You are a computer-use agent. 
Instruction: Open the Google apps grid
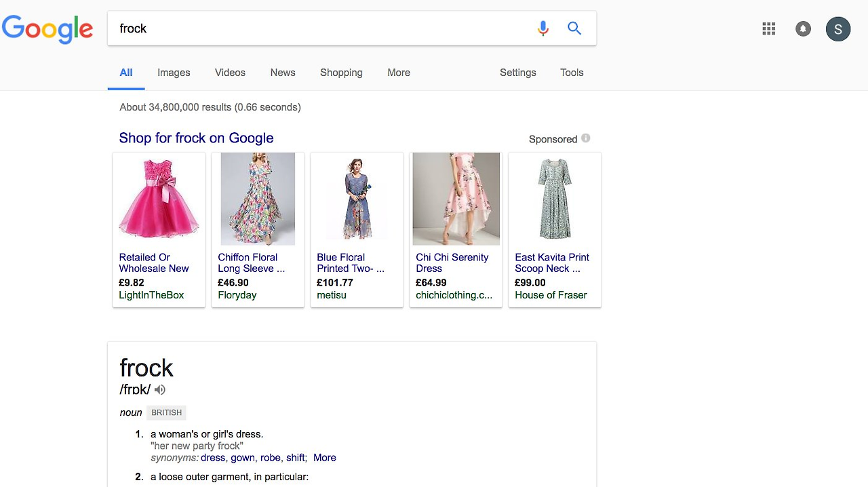[x=768, y=28]
